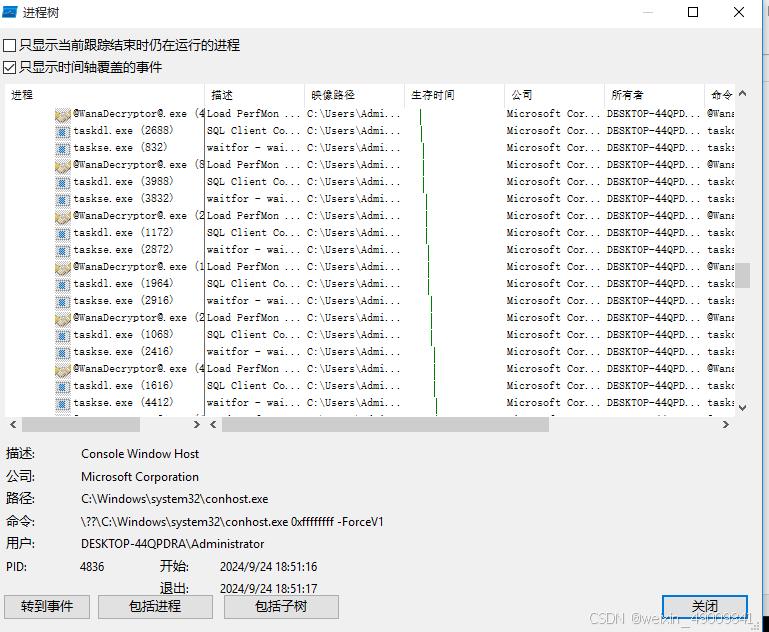The width and height of the screenshot is (769, 632).
Task: Click the vertical scrollbar thumb
Action: [743, 276]
